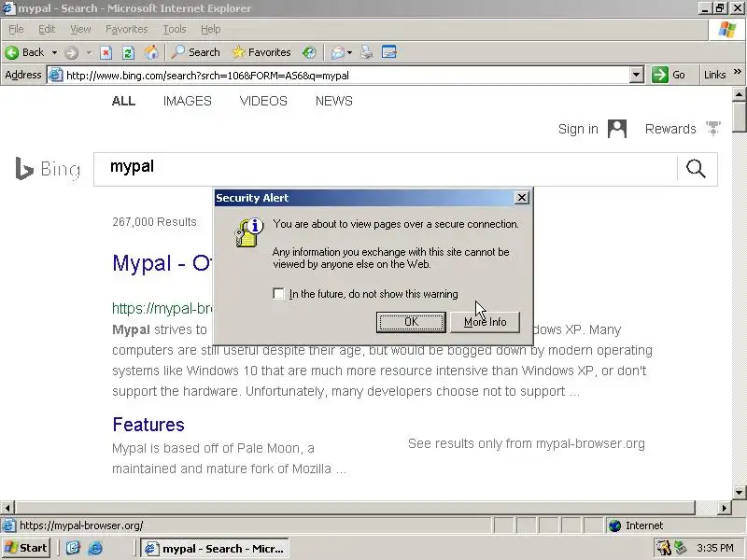
Task: Click the Internet zone status bar icon
Action: pos(615,525)
